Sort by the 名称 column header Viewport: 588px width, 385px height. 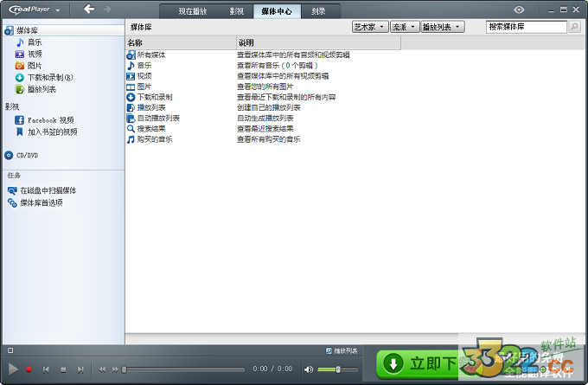pos(181,42)
